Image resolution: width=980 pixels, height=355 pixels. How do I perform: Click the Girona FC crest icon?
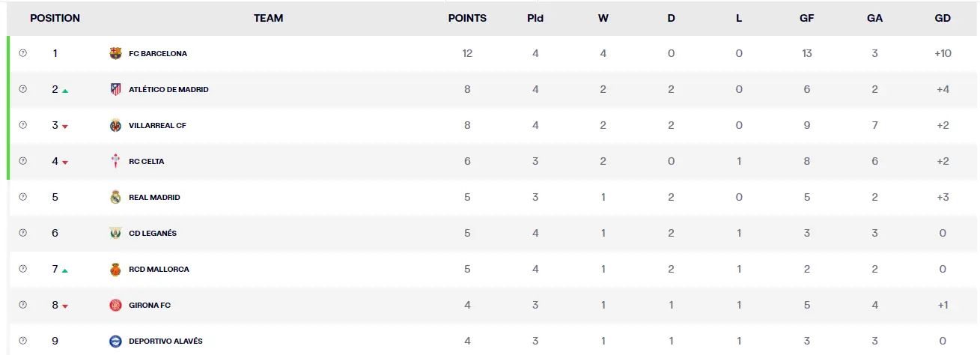tap(115, 305)
